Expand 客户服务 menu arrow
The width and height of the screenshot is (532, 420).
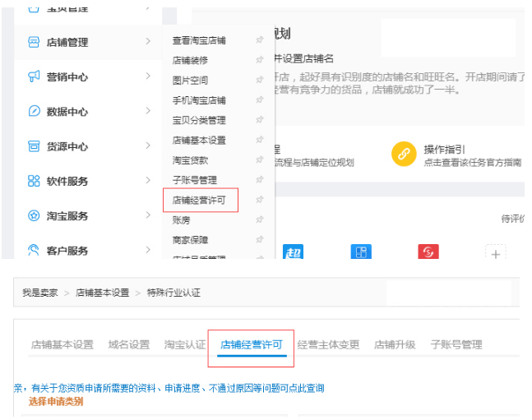tap(148, 250)
